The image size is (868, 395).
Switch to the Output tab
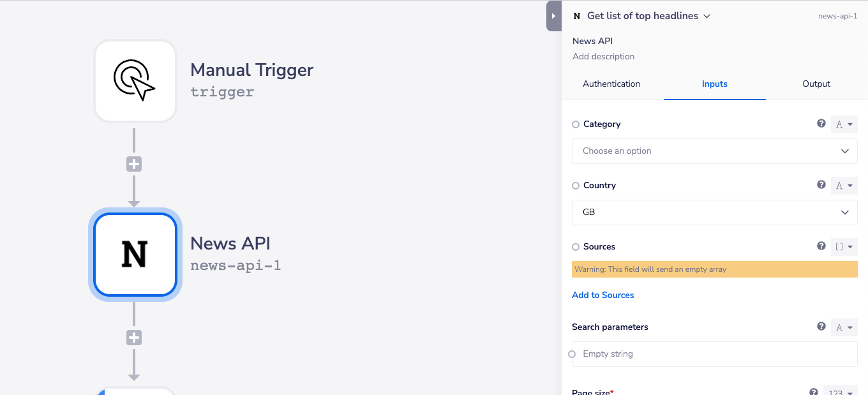pos(816,84)
